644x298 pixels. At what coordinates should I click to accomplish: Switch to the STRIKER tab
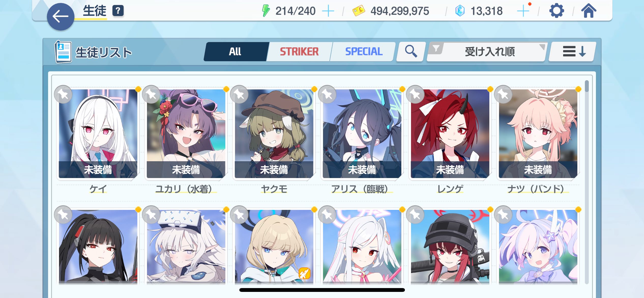[x=299, y=52]
